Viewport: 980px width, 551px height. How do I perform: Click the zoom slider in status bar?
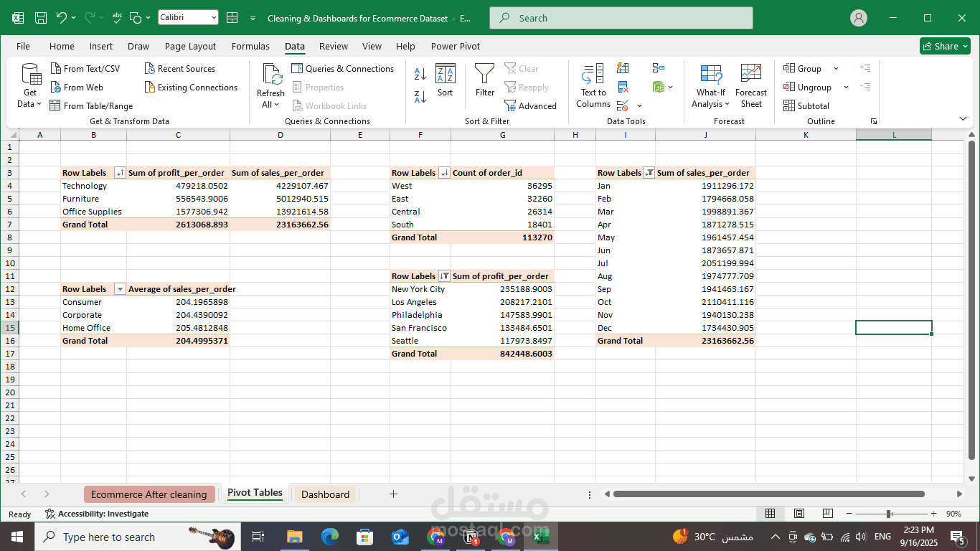click(x=889, y=514)
